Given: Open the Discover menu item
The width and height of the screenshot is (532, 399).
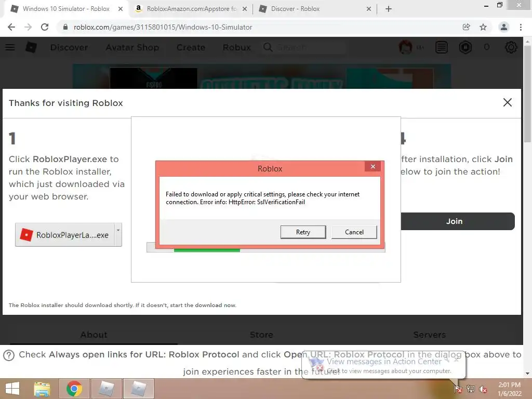Looking at the screenshot, I should click(69, 47).
